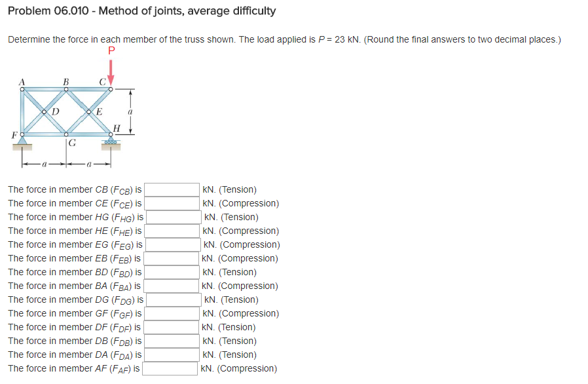Click the input field for force FBD
This screenshot has height=384, width=588.
point(171,272)
